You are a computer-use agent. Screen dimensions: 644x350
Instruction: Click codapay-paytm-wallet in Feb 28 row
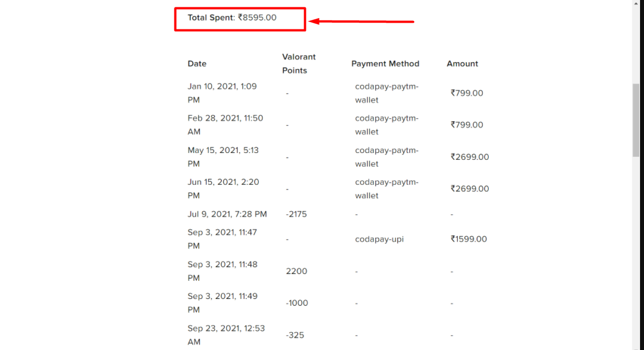(387, 125)
